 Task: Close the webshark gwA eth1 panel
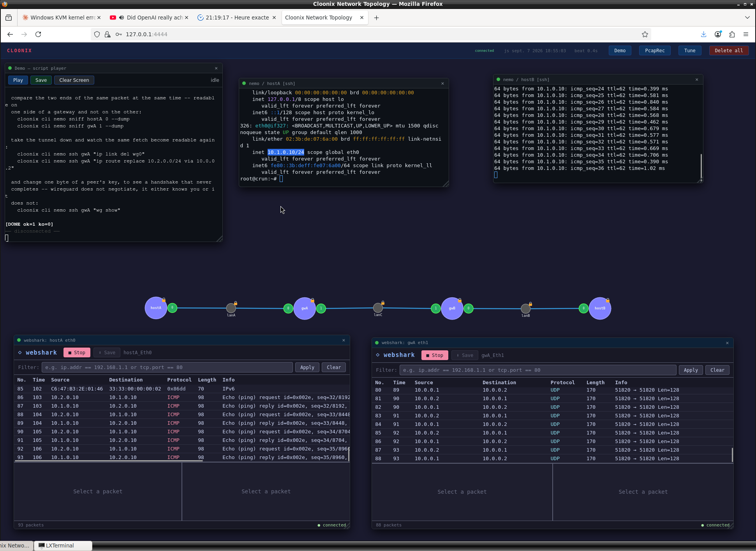727,343
